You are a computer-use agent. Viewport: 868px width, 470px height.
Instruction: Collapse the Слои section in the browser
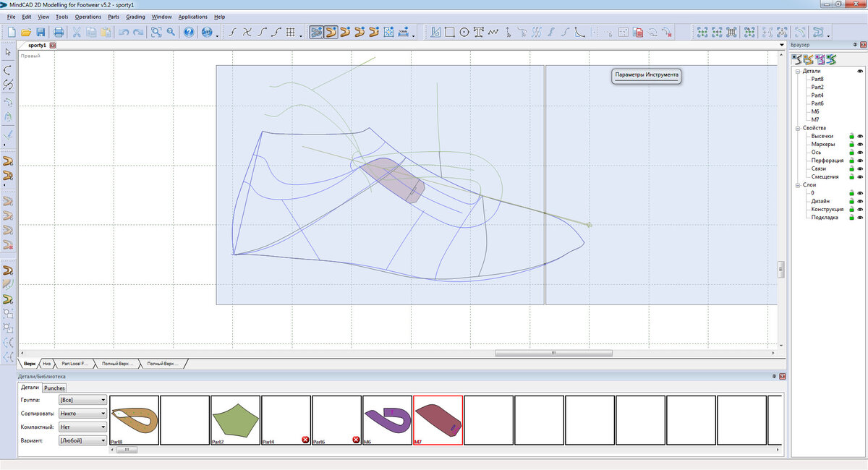click(x=797, y=184)
